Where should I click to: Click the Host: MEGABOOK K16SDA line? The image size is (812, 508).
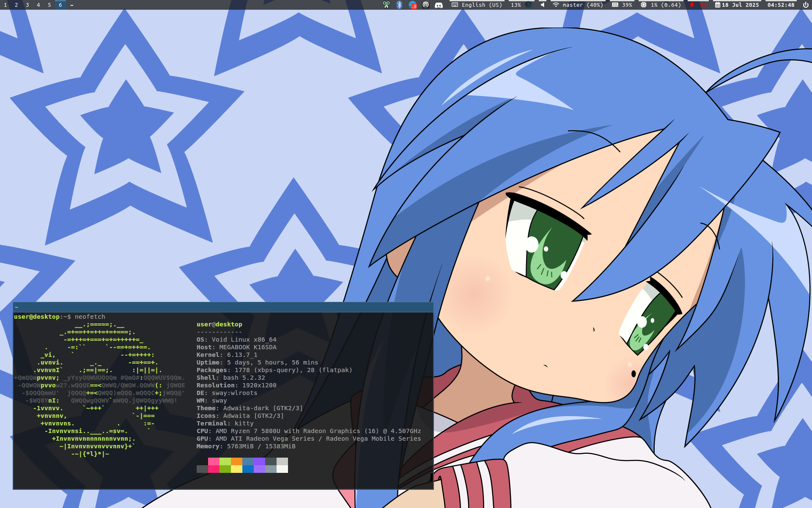tap(236, 347)
